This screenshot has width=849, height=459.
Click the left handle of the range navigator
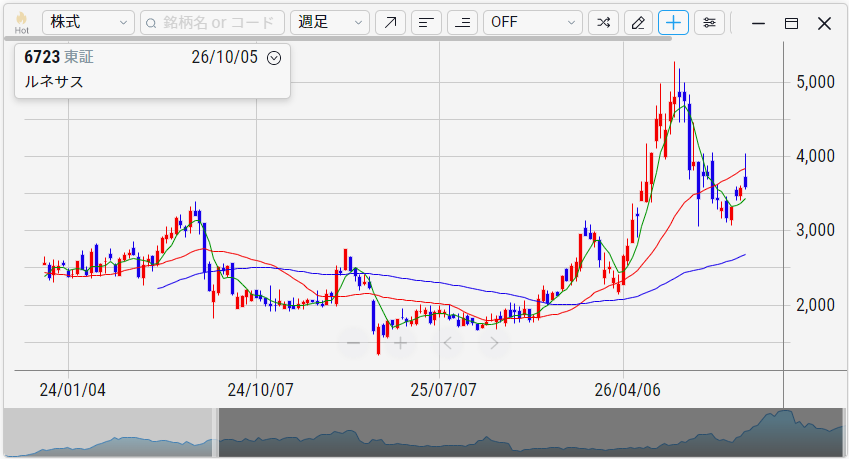point(216,432)
